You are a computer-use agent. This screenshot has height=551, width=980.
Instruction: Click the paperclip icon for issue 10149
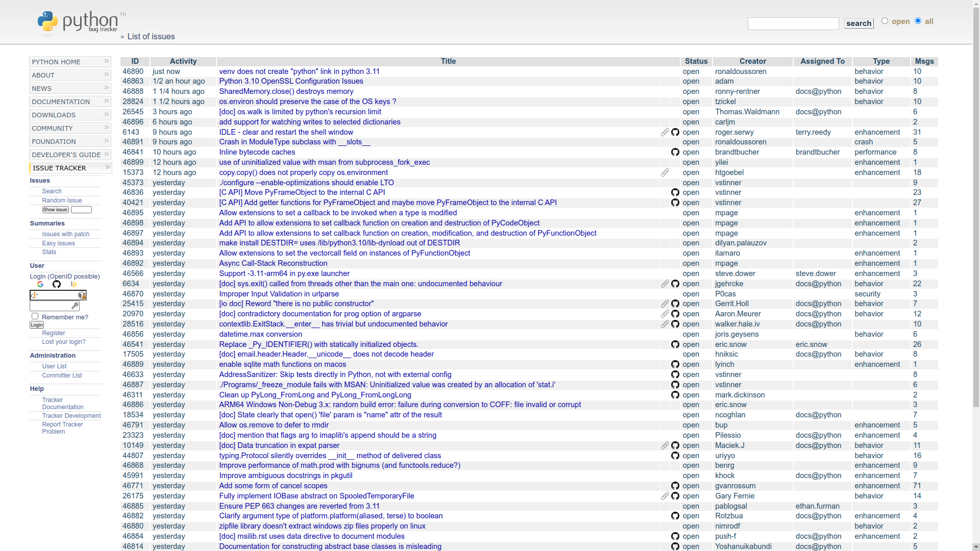[665, 445]
